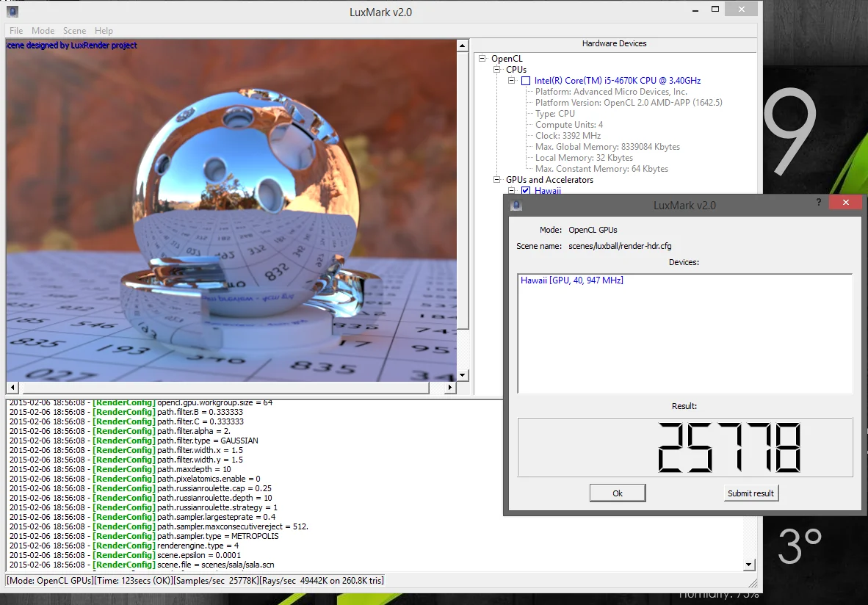Click the window resize grip in status bar
The width and height of the screenshot is (868, 605).
(753, 583)
